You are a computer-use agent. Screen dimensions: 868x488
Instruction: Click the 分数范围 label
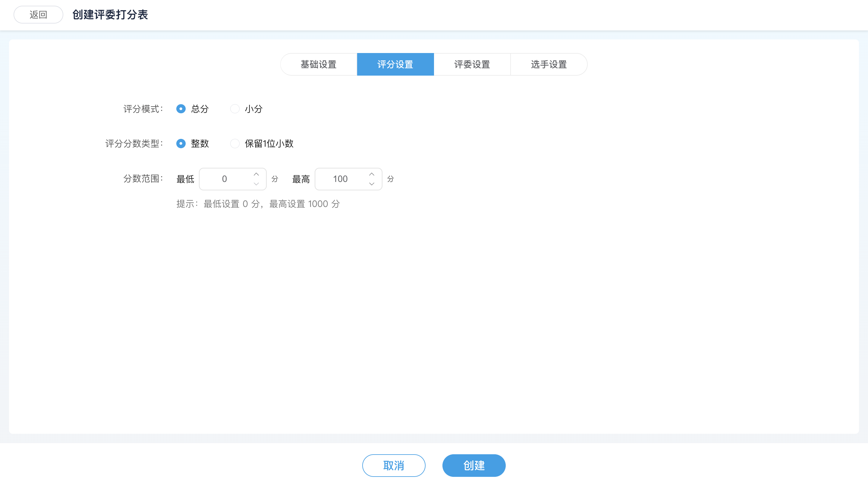143,179
